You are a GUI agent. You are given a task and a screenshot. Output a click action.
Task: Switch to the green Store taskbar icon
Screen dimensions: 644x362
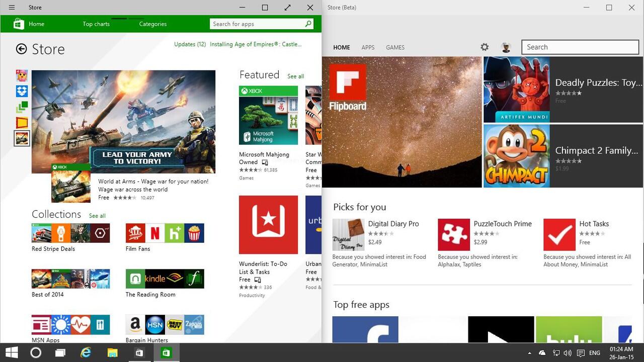[166, 353]
